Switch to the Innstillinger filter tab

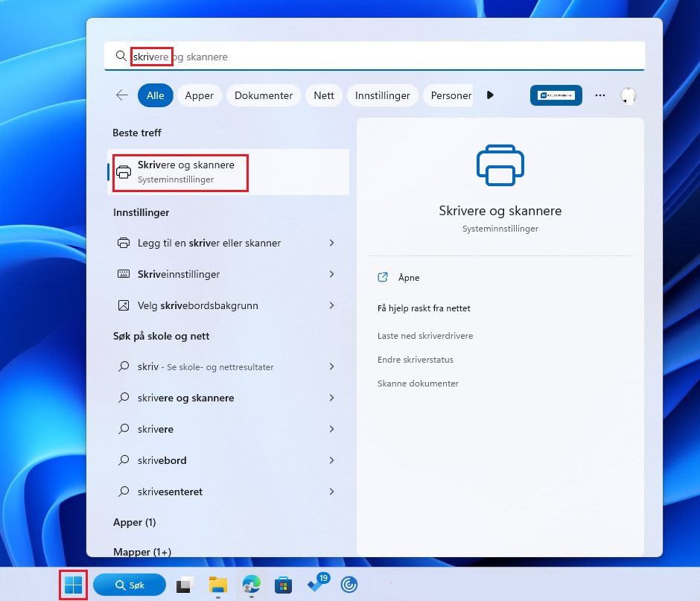pyautogui.click(x=383, y=95)
